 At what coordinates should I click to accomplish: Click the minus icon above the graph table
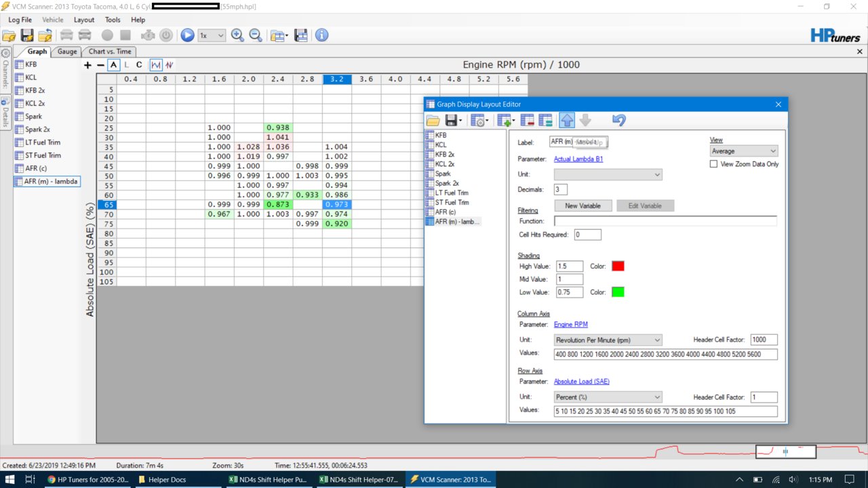(x=100, y=65)
